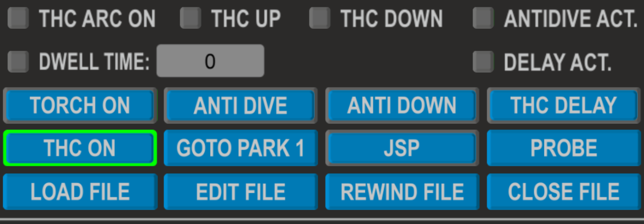Image resolution: width=644 pixels, height=224 pixels.
Task: Click the ANTIDIVE ACT. indicator LED
Action: coord(483,18)
